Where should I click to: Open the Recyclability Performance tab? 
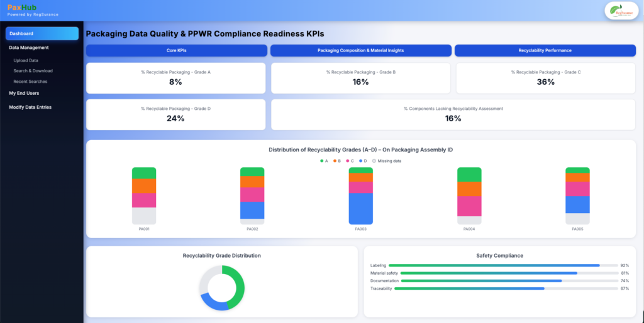pyautogui.click(x=545, y=50)
